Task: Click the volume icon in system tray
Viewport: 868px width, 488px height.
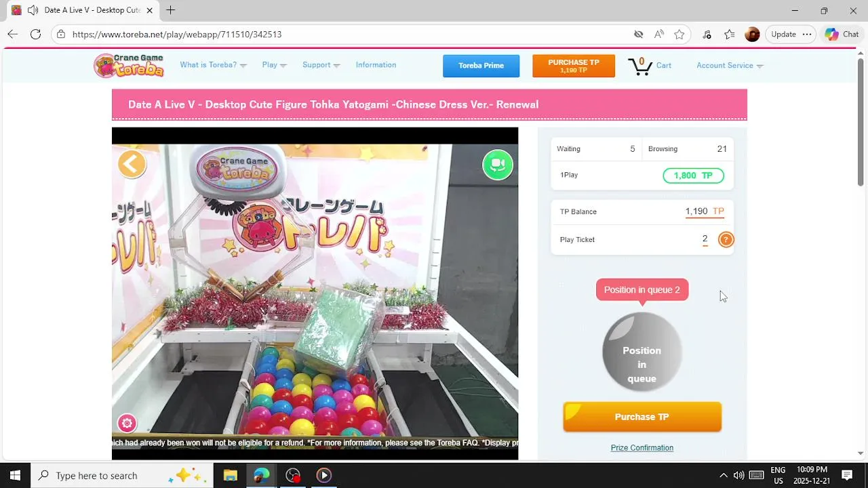Action: coord(738,475)
